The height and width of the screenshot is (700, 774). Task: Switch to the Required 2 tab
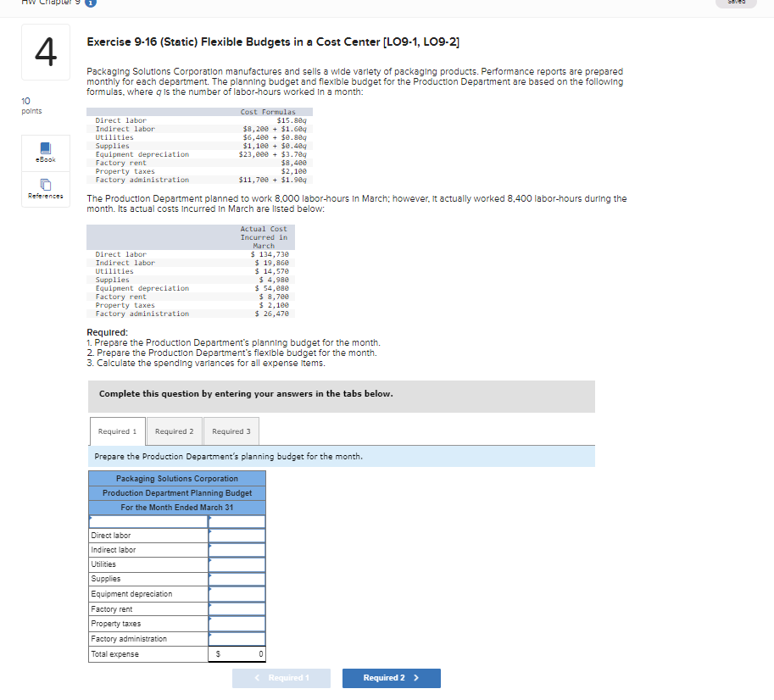[174, 431]
